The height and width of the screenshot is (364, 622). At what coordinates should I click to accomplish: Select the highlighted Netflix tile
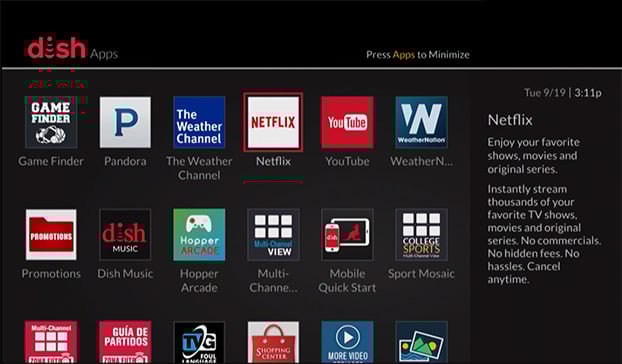click(273, 122)
